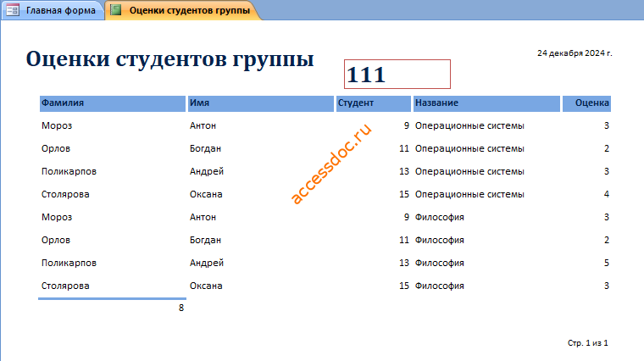The width and height of the screenshot is (644, 361).
Task: Click the green report icon on the tab
Action: 116,10
